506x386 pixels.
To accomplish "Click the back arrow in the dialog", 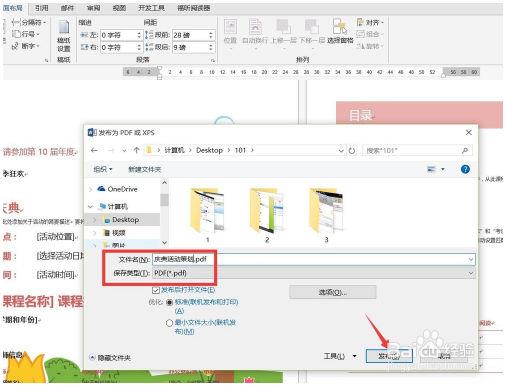I will 94,151.
